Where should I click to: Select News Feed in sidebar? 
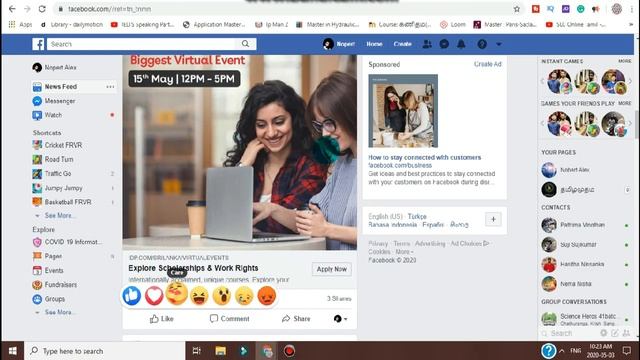60,87
